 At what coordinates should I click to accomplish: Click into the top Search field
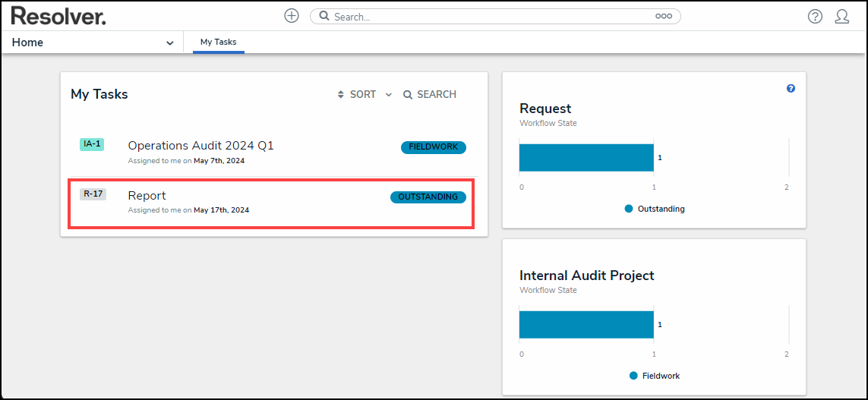486,17
